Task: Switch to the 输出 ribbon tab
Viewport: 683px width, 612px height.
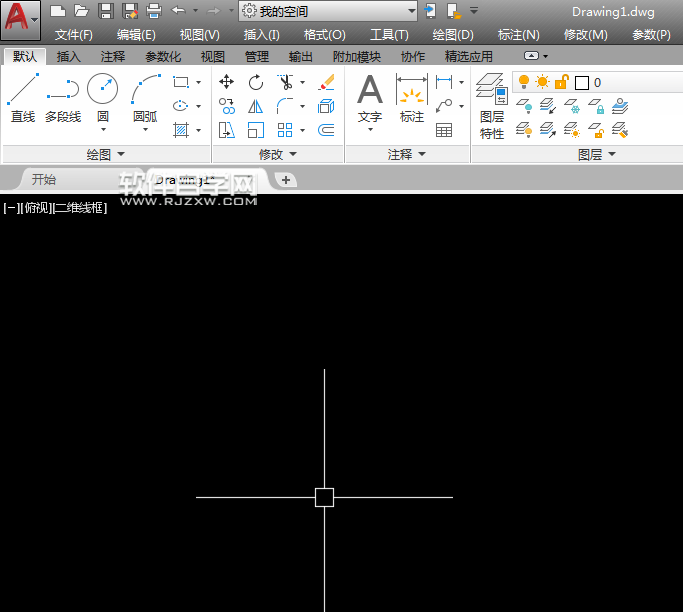Action: [300, 57]
